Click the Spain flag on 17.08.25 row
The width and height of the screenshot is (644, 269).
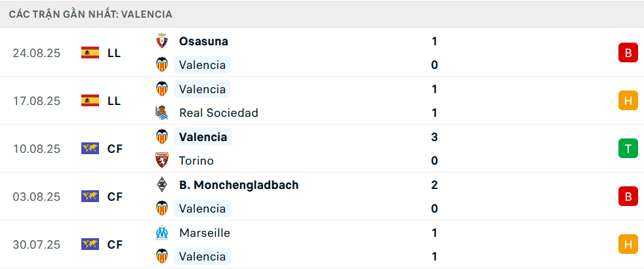(x=90, y=101)
